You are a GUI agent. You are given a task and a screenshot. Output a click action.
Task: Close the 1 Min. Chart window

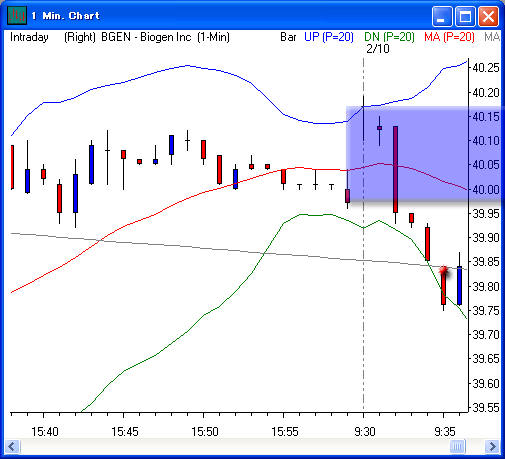click(489, 16)
